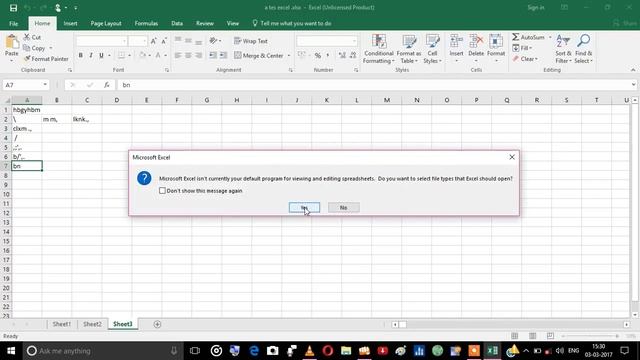Switch to the Page Layout tab
Screen dimensions: 640x360
(x=106, y=23)
